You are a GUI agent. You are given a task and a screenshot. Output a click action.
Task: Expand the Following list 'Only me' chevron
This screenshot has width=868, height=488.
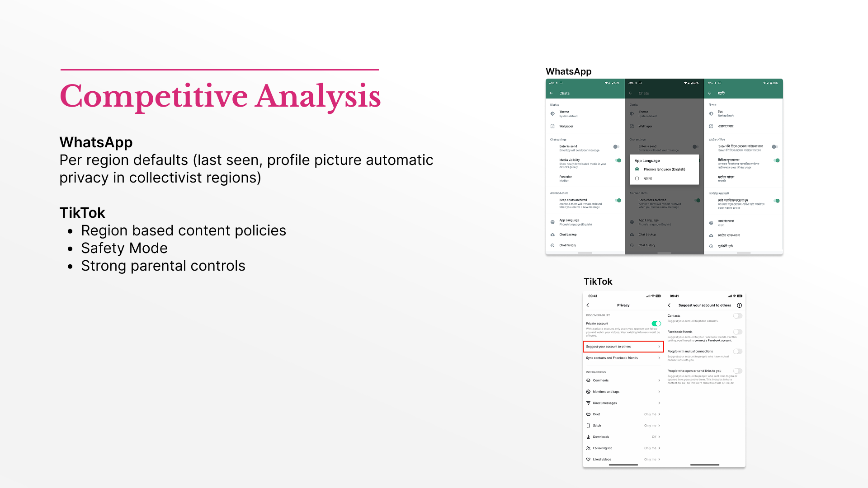click(x=659, y=448)
